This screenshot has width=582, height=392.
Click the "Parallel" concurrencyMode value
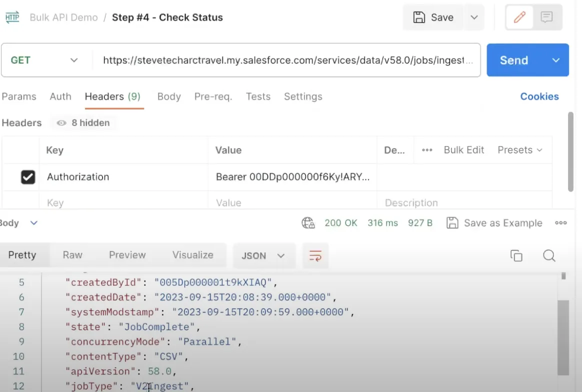(x=207, y=342)
